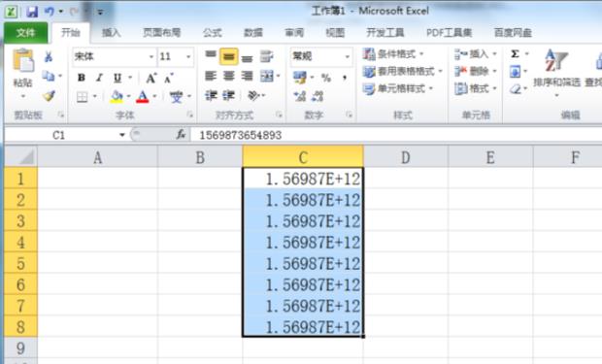Align text left
This screenshot has width=602, height=364.
point(211,76)
